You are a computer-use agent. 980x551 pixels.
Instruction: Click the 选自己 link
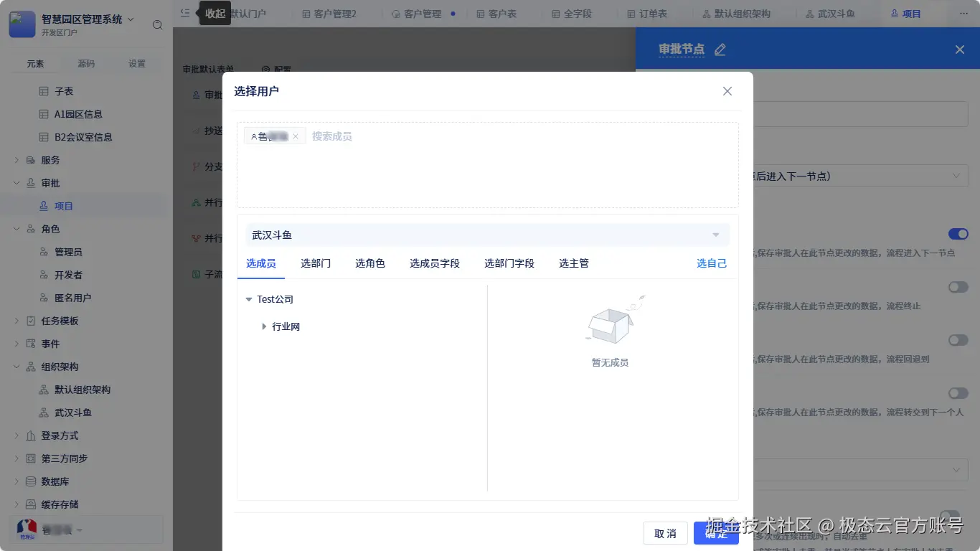click(712, 263)
